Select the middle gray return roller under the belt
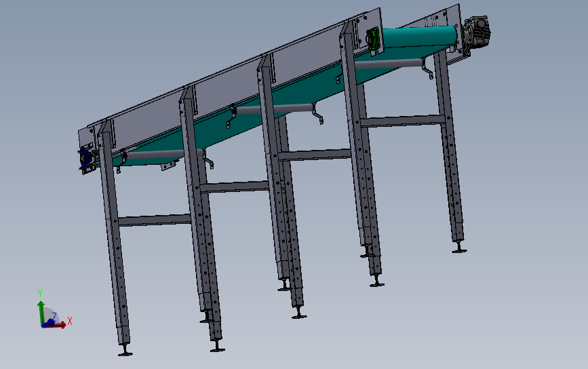The image size is (588, 369). (274, 109)
